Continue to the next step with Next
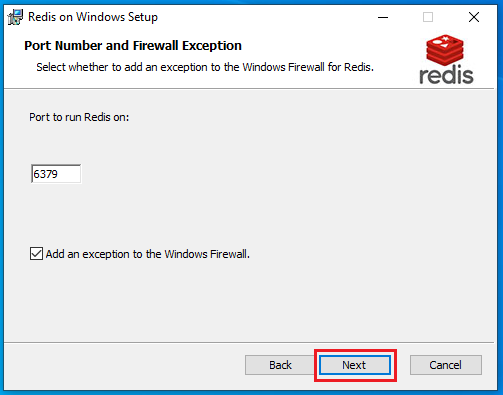 (x=354, y=365)
